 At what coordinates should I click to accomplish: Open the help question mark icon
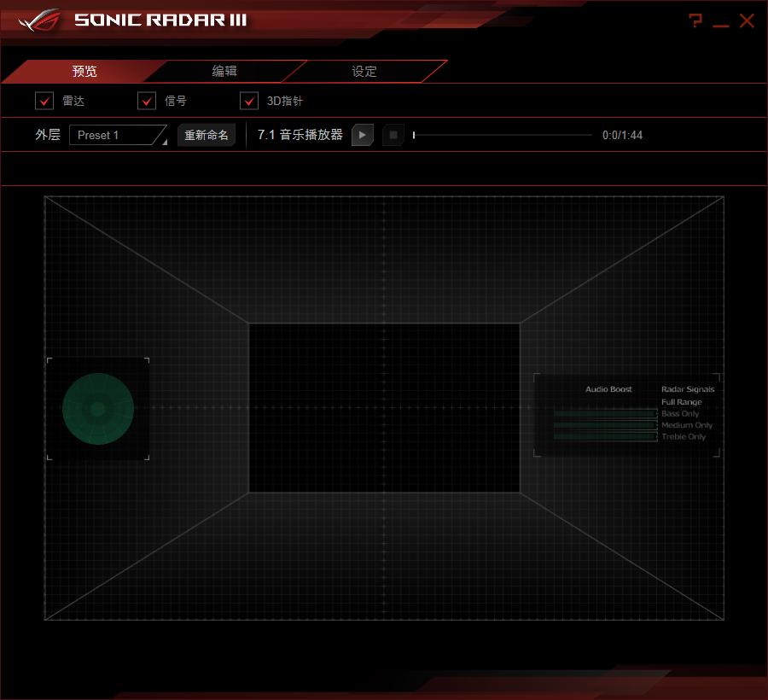point(695,20)
